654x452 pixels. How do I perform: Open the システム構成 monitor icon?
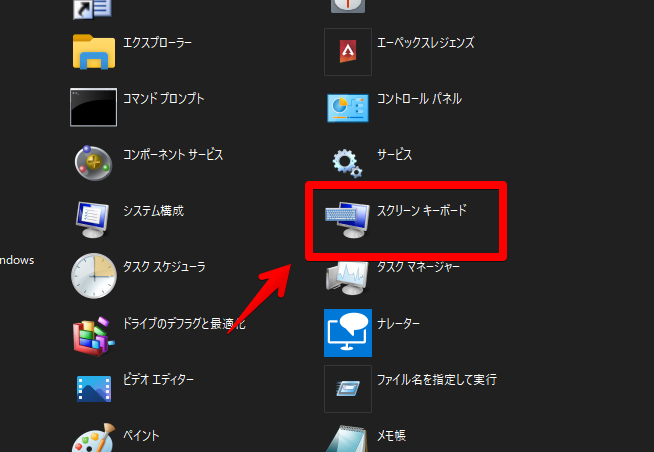pos(93,220)
